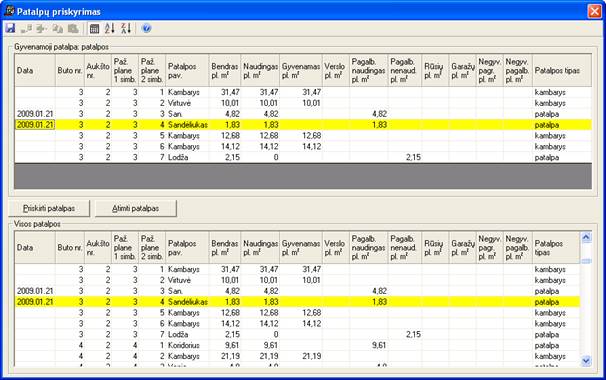Select Sandėliukas cell in upper table
606x380 pixels.
pos(187,125)
